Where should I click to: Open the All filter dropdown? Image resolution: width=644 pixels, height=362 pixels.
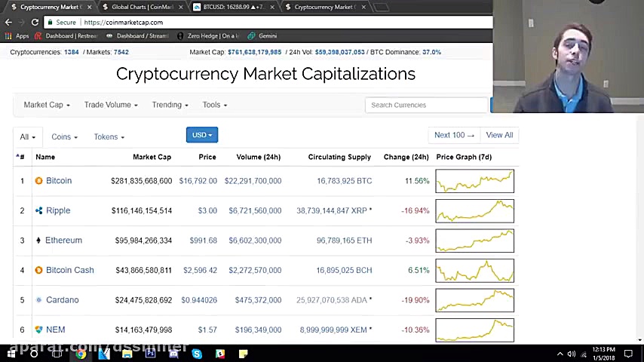coord(27,137)
